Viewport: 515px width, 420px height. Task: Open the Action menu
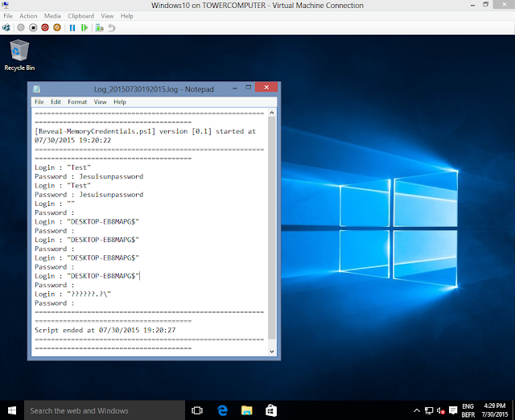click(28, 16)
